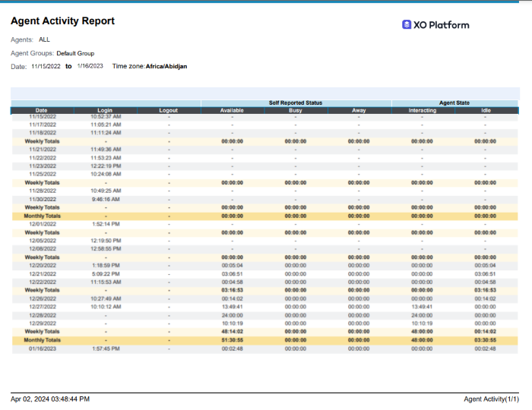Screen dimensions: 532x410
Task: Click the Africa/Abidjan time zone value
Action: [166, 67]
